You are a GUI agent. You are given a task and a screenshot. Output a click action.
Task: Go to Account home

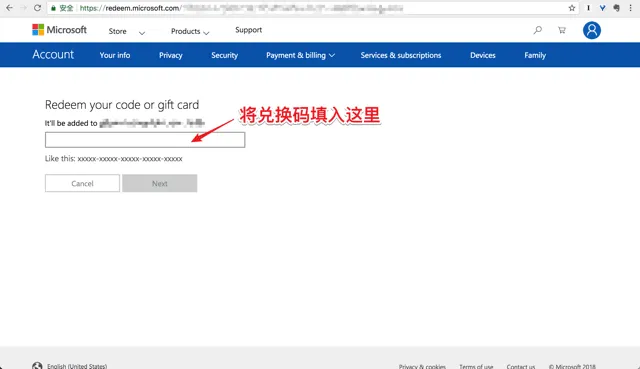pyautogui.click(x=53, y=54)
